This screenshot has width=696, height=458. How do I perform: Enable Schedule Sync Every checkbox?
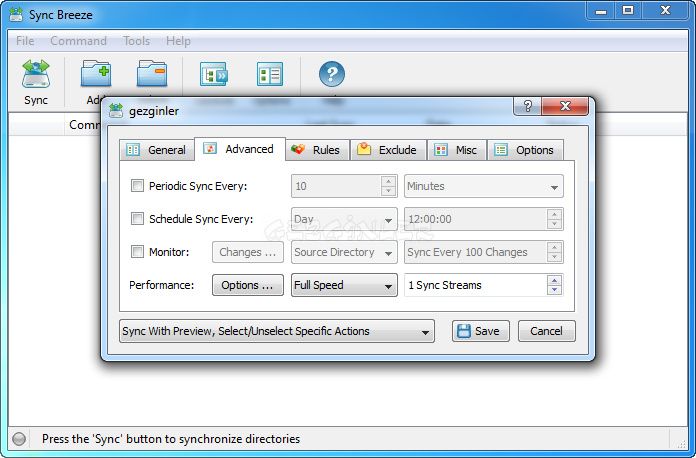point(137,218)
